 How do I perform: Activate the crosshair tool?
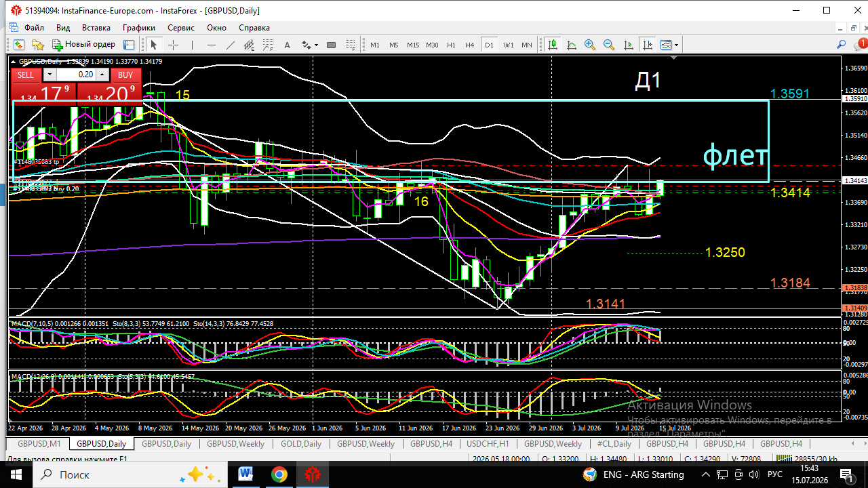[x=173, y=45]
